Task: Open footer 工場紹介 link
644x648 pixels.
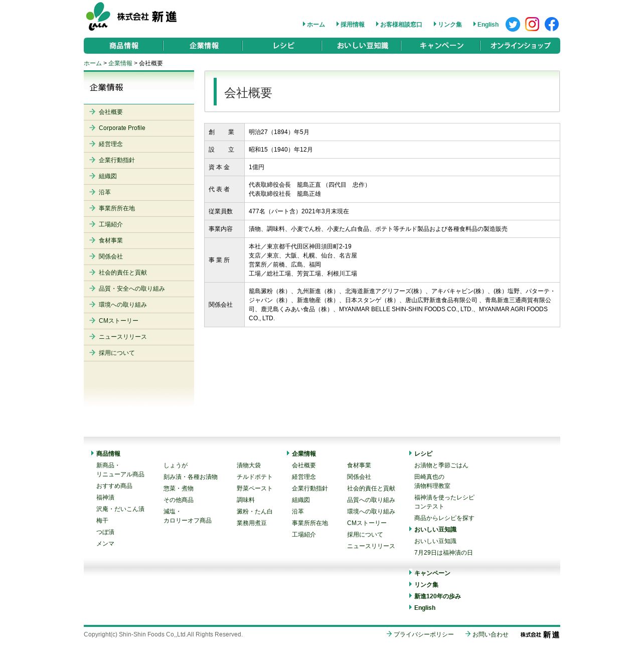Action: click(x=304, y=535)
